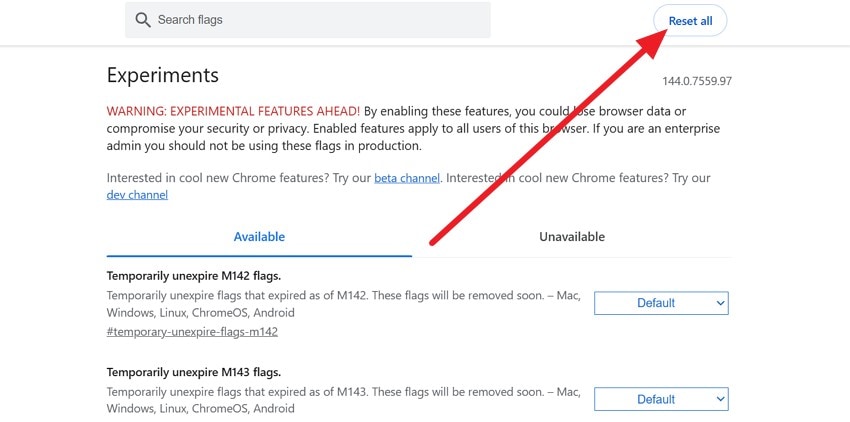
Task: Expand the M143 flags Default dropdown
Action: 661,400
